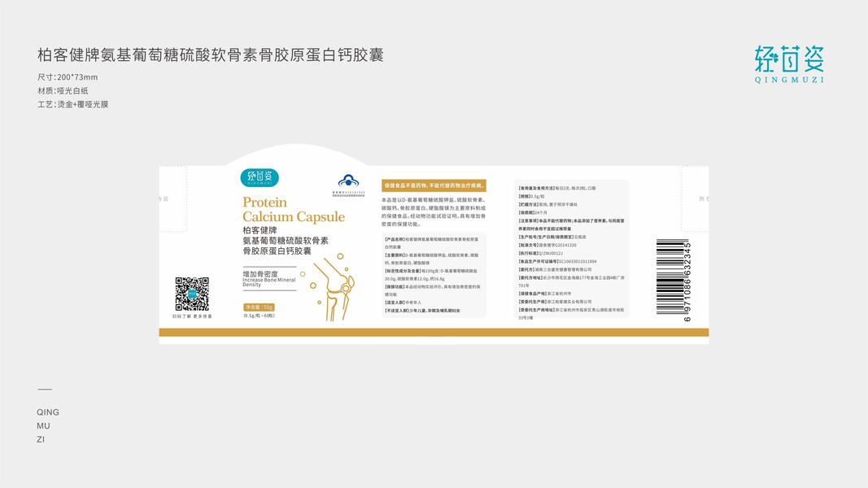Click the 【执行标准】 entry
The width and height of the screenshot is (868, 488).
[539, 254]
